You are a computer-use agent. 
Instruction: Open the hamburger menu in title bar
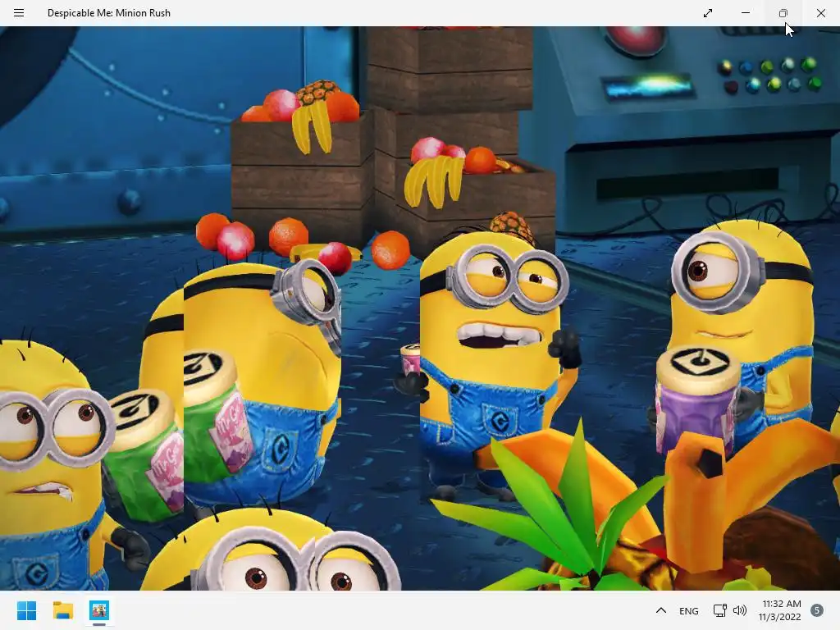(19, 13)
